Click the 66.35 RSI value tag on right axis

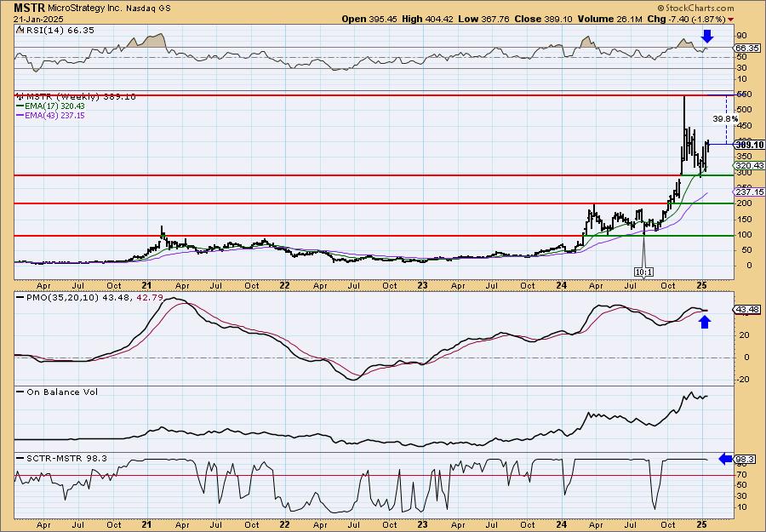748,48
